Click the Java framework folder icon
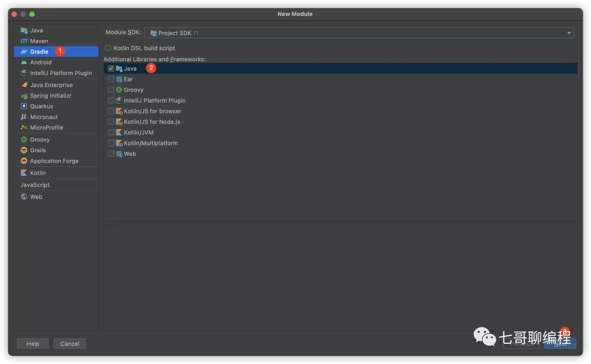The width and height of the screenshot is (591, 364). (119, 68)
